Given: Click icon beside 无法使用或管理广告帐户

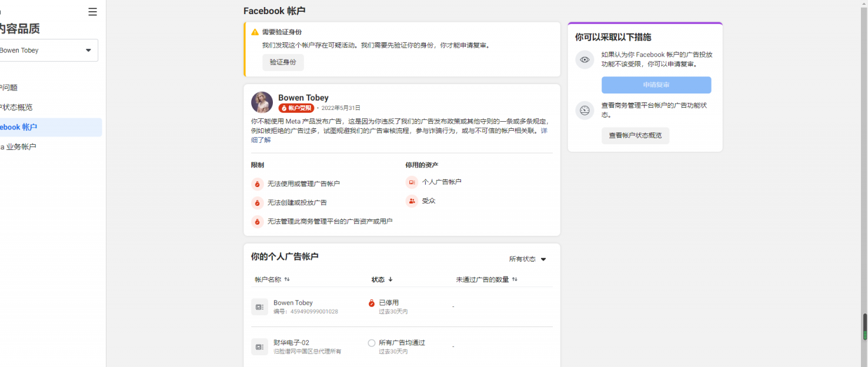Looking at the screenshot, I should click(x=257, y=184).
